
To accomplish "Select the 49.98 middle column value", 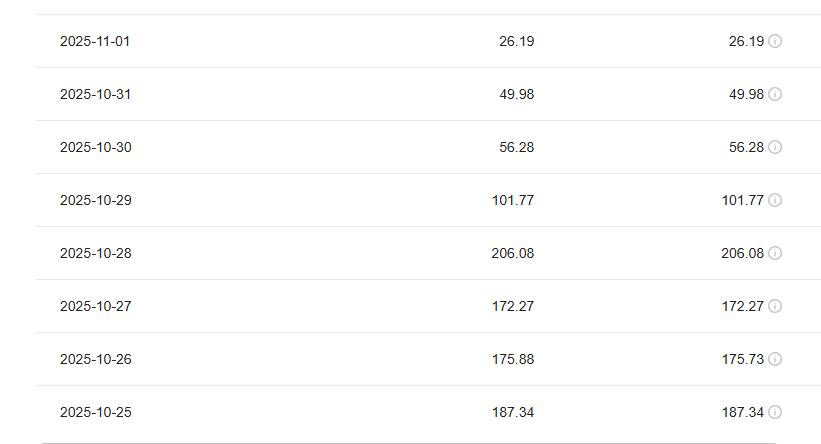I will (x=517, y=94).
